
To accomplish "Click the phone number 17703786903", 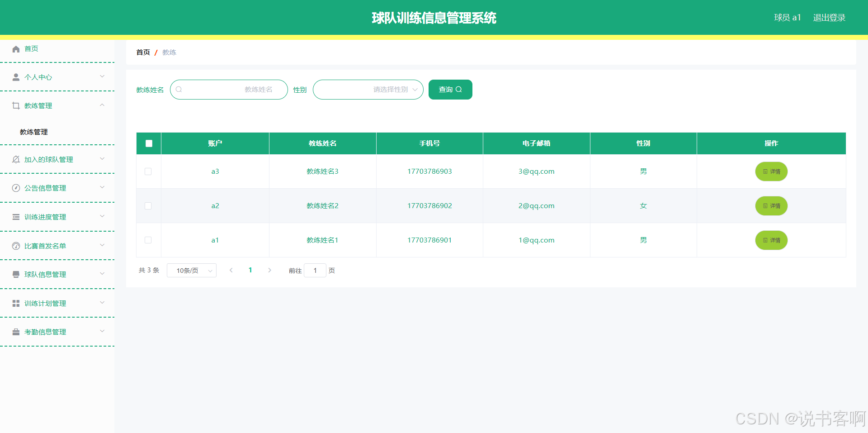I will pyautogui.click(x=429, y=171).
